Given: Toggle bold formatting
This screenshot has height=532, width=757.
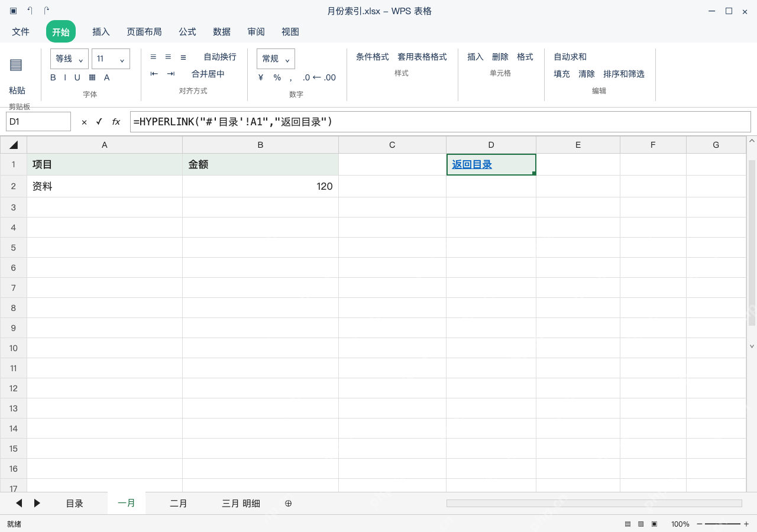Looking at the screenshot, I should [x=53, y=77].
